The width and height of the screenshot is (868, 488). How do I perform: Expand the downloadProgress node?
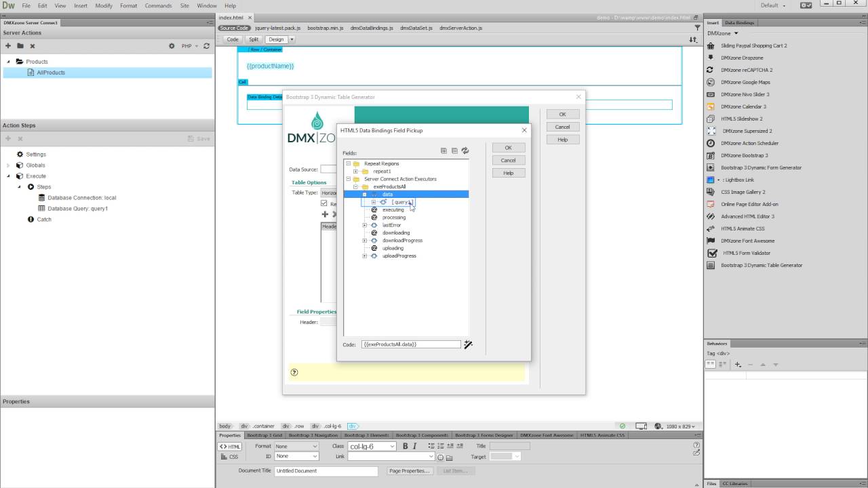click(365, 241)
